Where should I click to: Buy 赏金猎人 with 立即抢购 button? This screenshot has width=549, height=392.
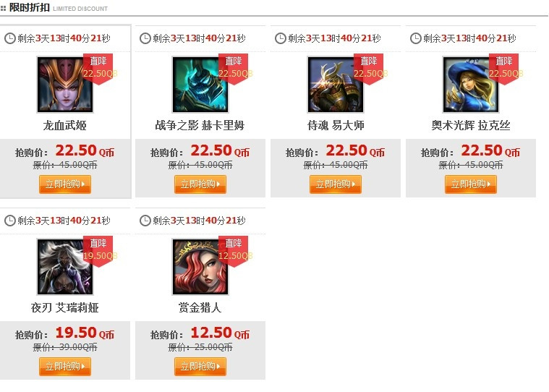[200, 367]
